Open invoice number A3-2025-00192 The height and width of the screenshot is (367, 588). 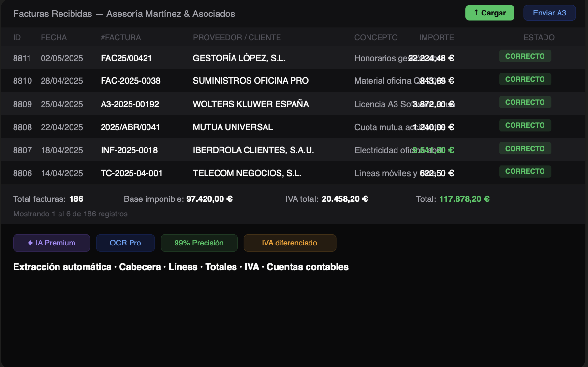coord(130,104)
